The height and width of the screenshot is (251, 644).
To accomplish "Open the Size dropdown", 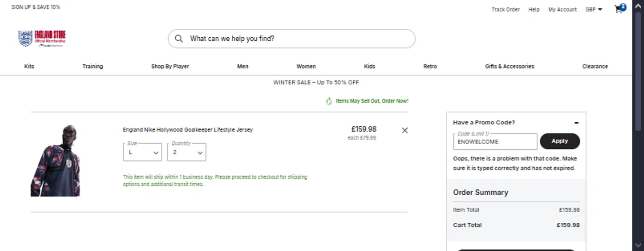I will [x=142, y=152].
